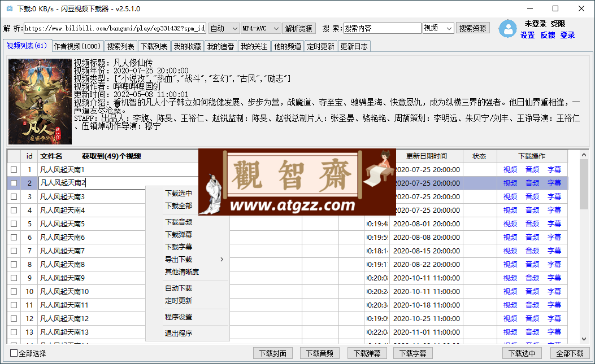Click the 登录 link

click(567, 35)
